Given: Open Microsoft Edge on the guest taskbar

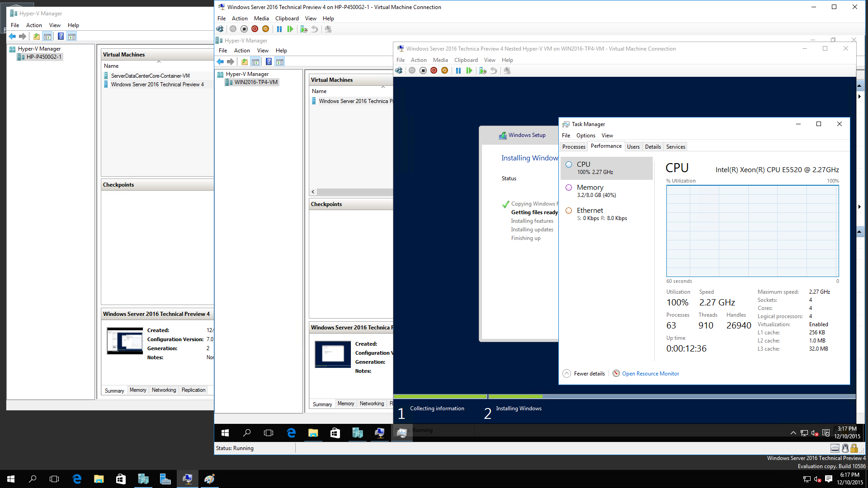Looking at the screenshot, I should [x=291, y=433].
